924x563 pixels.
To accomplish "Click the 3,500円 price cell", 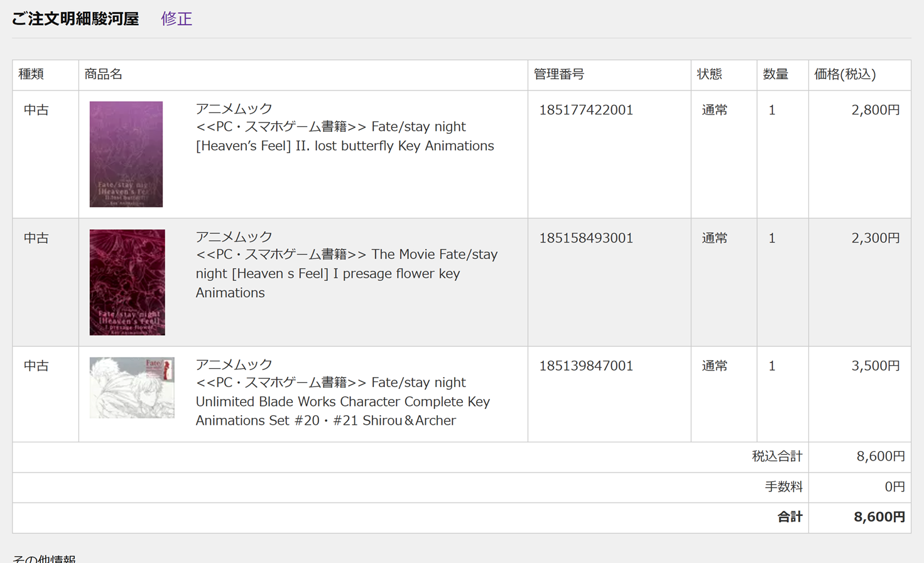I will click(x=875, y=366).
